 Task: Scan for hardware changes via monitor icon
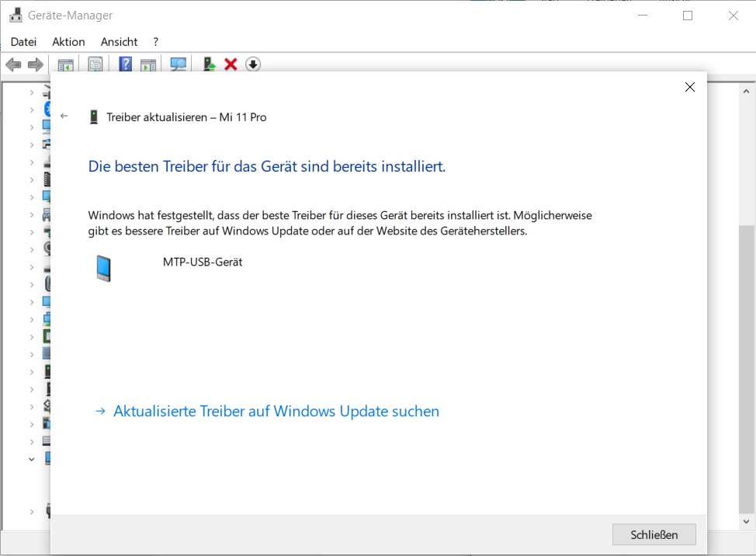(179, 64)
